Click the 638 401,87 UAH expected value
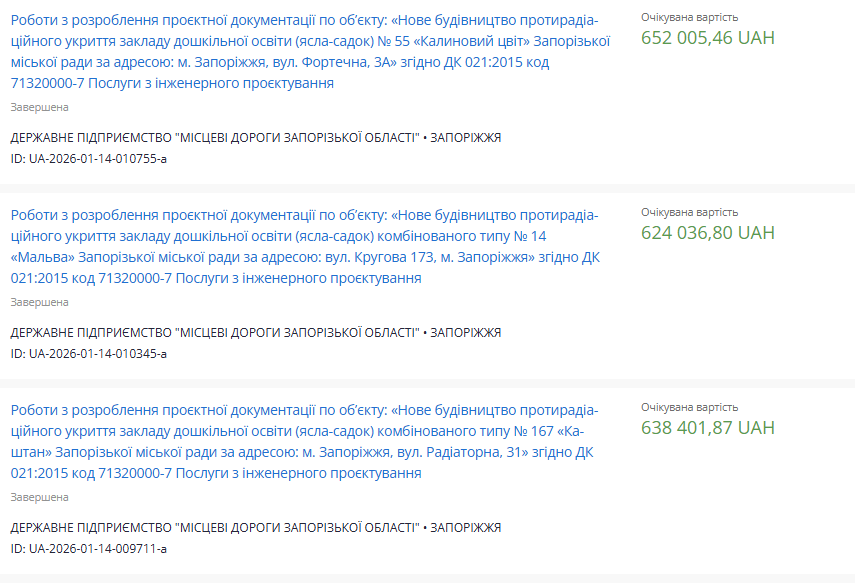The image size is (855, 586). [708, 428]
